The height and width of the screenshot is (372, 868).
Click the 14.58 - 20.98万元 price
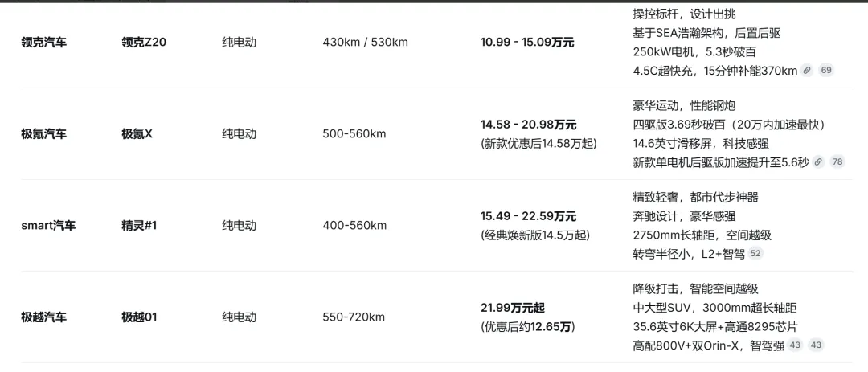pos(529,125)
